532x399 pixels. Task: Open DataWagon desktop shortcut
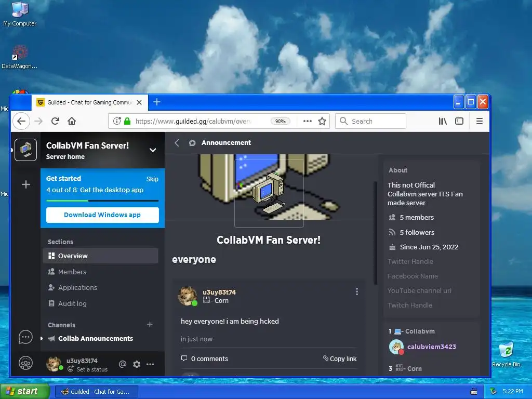19,57
